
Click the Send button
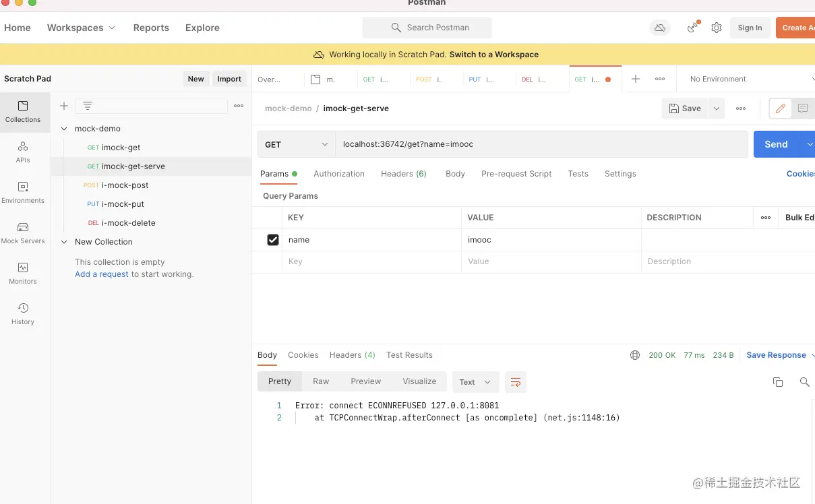(777, 144)
